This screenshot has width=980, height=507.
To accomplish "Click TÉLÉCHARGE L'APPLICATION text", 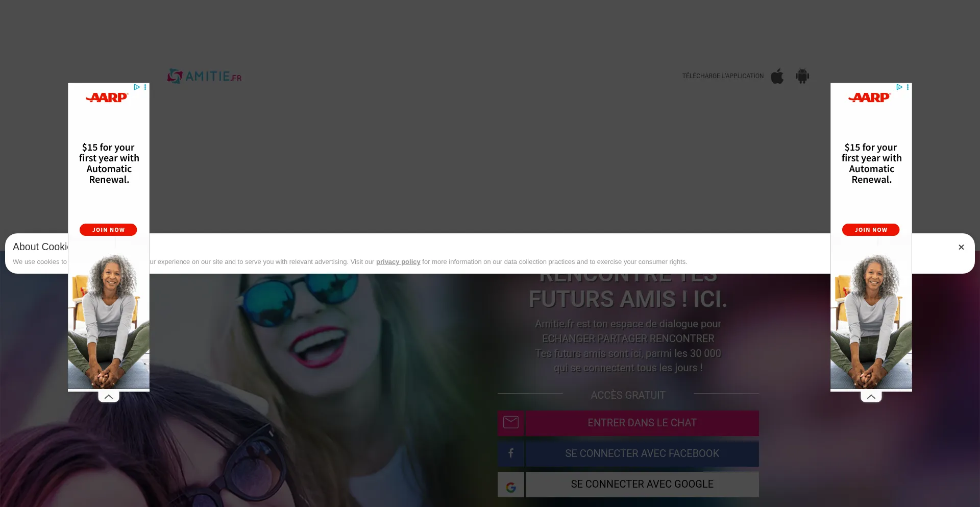I will pyautogui.click(x=723, y=76).
